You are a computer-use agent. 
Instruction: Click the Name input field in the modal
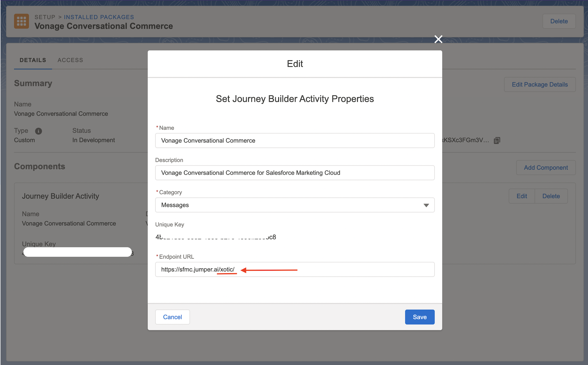pos(295,140)
